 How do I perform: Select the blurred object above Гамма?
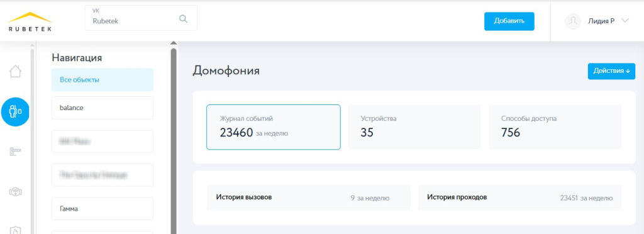[x=103, y=175]
